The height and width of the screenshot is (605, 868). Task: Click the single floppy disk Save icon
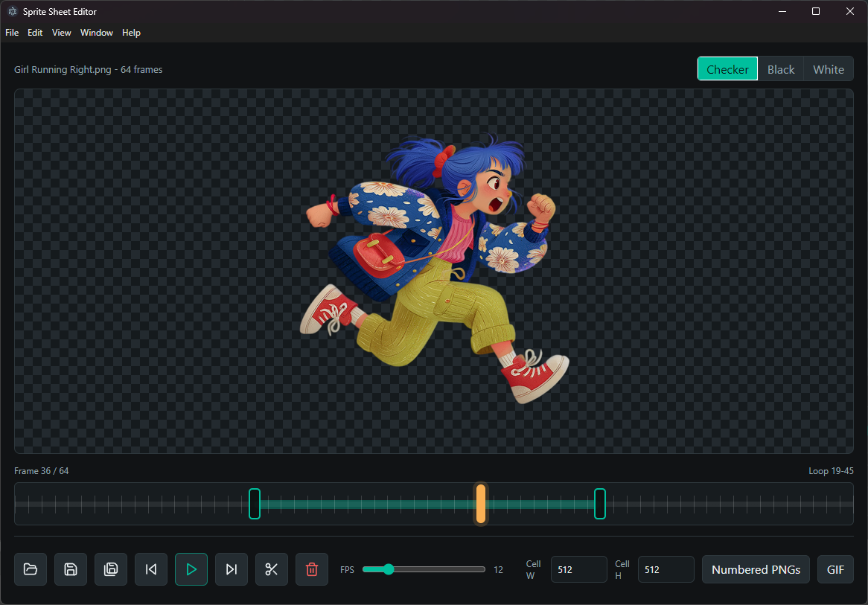71,569
